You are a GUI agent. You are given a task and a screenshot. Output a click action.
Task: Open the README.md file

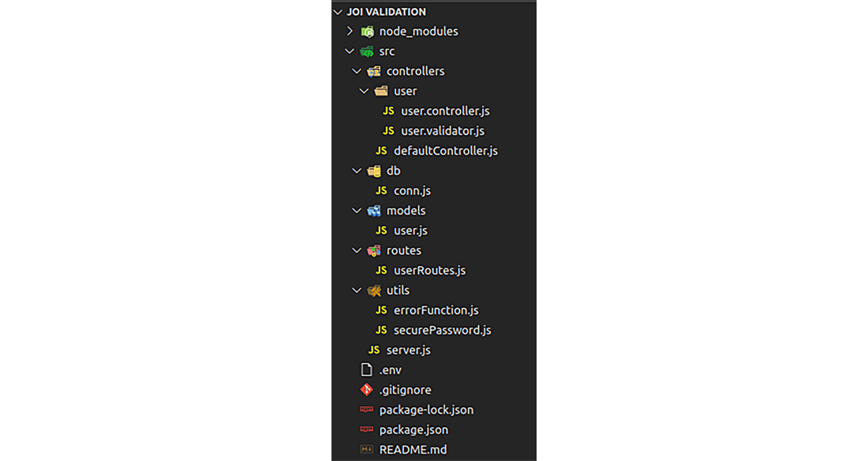tap(412, 448)
